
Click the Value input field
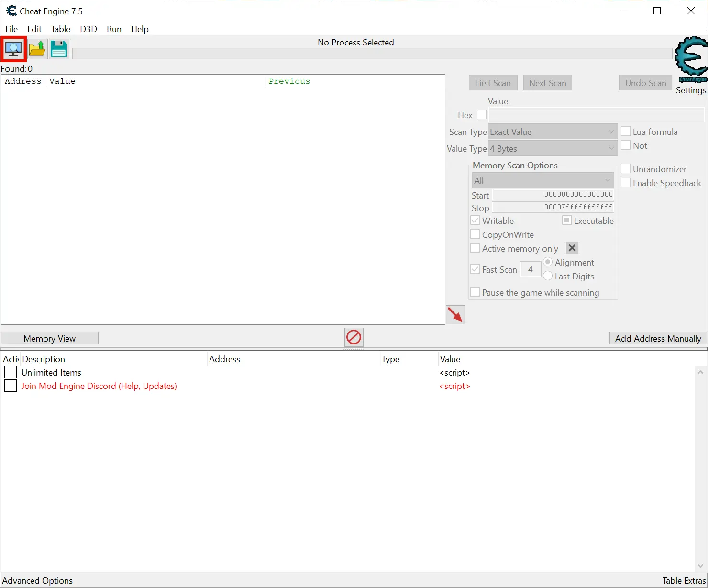(x=597, y=115)
